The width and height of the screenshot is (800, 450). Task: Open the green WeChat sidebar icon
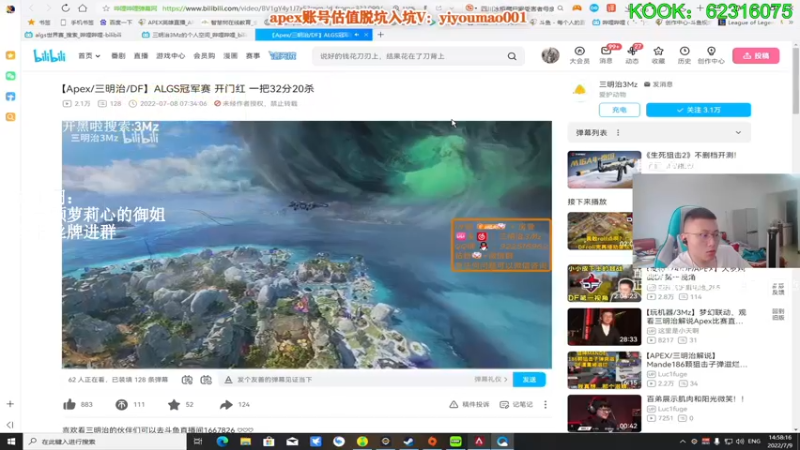[x=10, y=76]
